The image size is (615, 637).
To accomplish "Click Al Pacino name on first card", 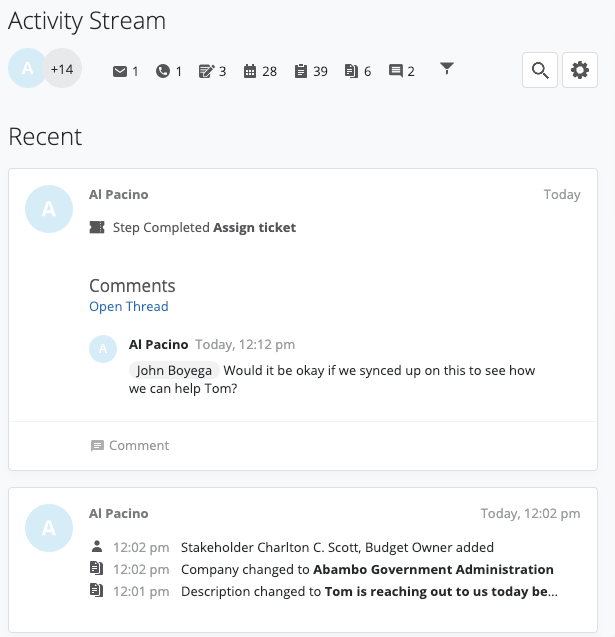I will [118, 194].
